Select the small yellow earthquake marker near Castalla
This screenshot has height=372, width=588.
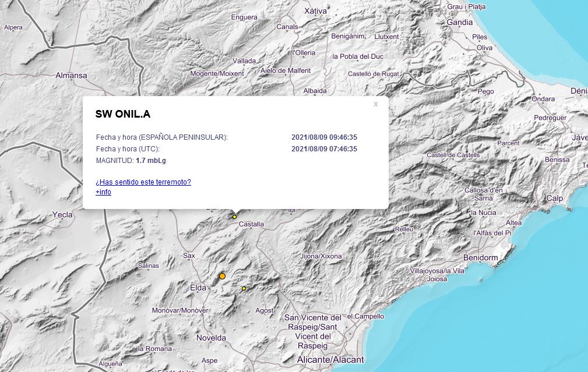click(x=235, y=217)
